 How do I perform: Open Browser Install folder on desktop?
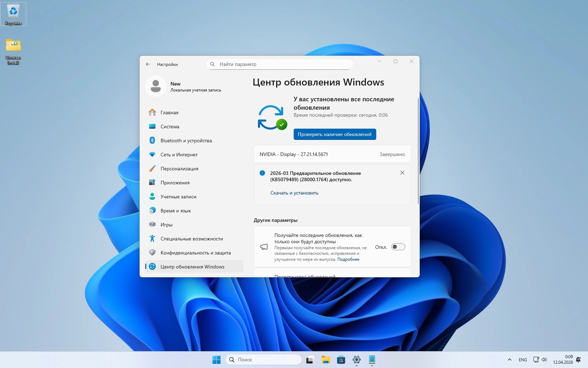(x=13, y=52)
